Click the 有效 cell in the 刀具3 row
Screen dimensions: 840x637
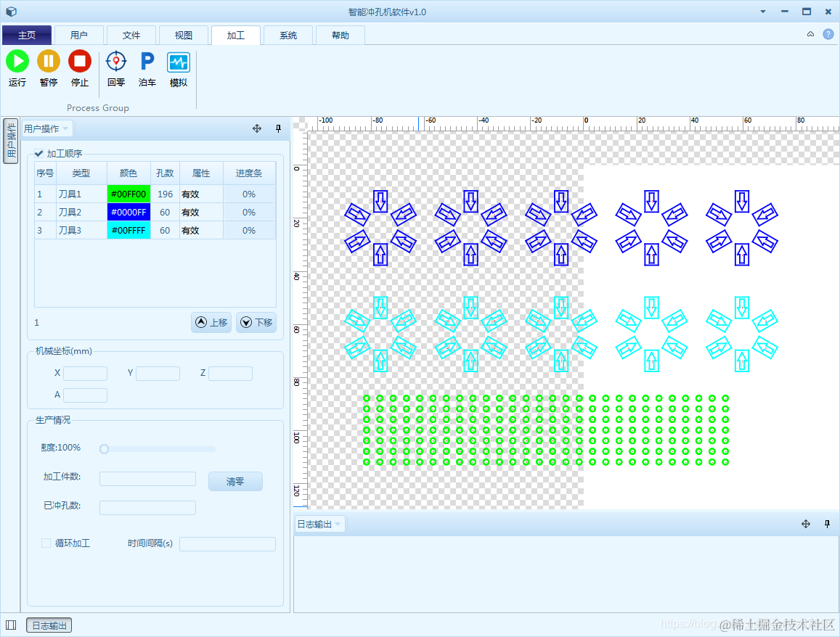pos(201,230)
